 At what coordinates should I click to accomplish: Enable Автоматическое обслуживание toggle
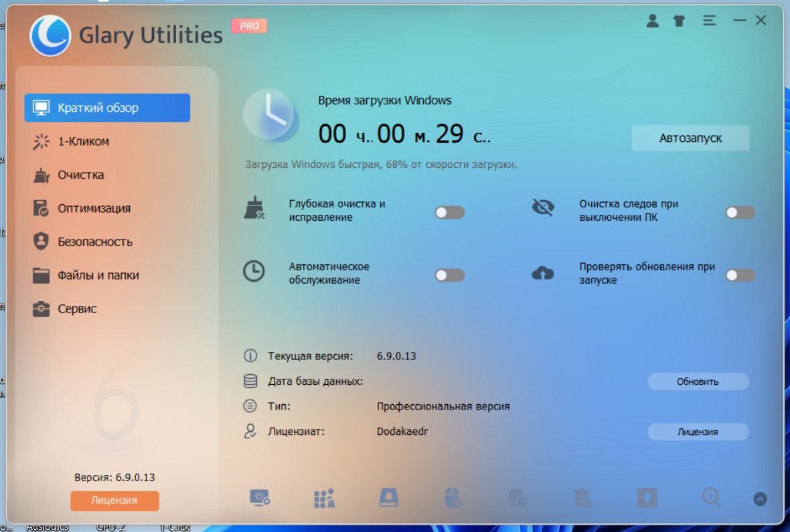[450, 275]
